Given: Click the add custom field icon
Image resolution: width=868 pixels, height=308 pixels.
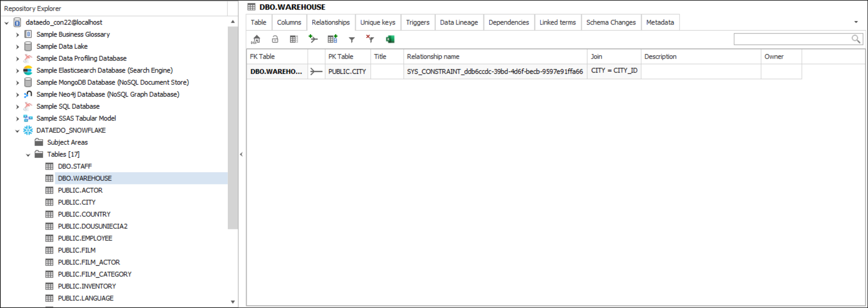Looking at the screenshot, I should tap(332, 39).
